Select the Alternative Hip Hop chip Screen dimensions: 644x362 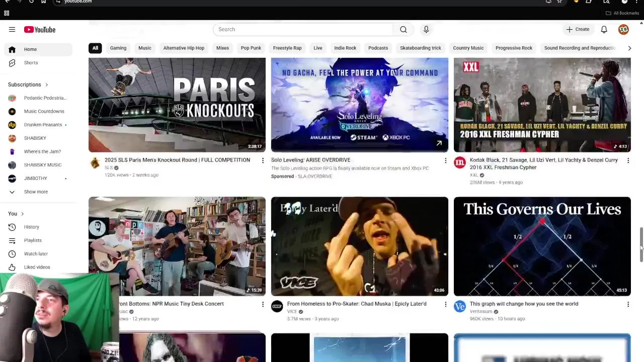point(184,48)
